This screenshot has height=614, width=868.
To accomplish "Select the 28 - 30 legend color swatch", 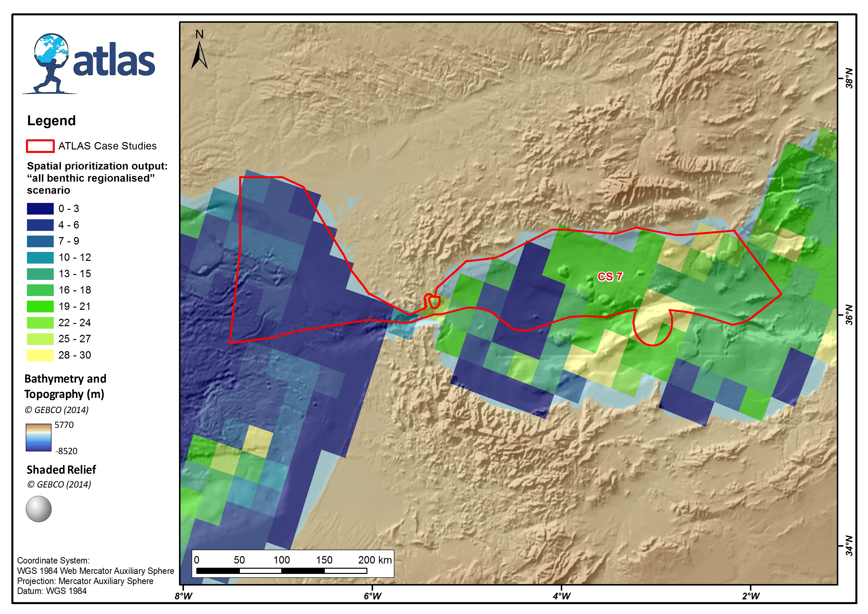I will tap(40, 355).
